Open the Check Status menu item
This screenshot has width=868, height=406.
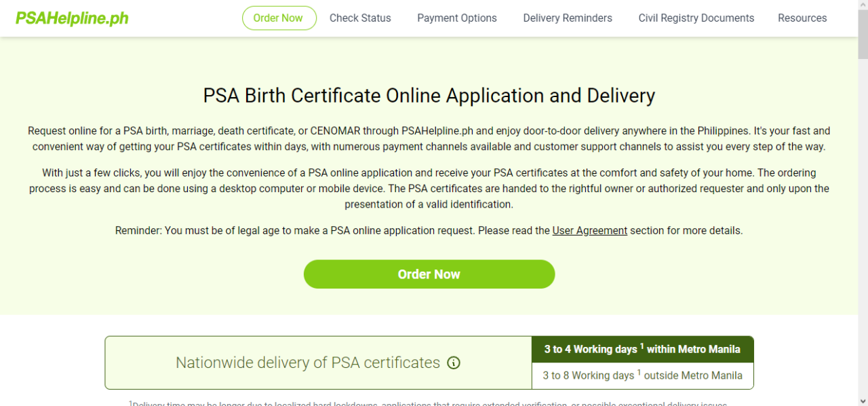tap(360, 18)
